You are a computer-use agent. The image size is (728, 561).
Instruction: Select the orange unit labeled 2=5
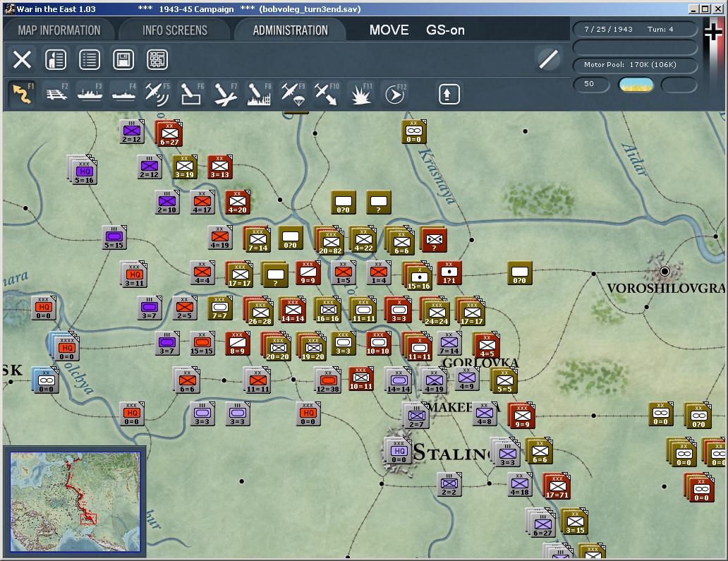[184, 308]
